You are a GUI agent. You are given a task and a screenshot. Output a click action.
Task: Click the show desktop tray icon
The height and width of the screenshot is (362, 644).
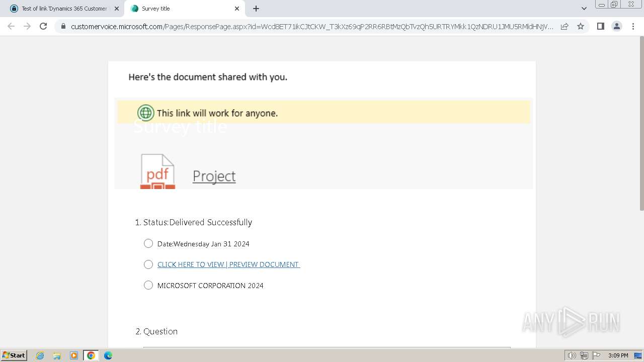638,355
